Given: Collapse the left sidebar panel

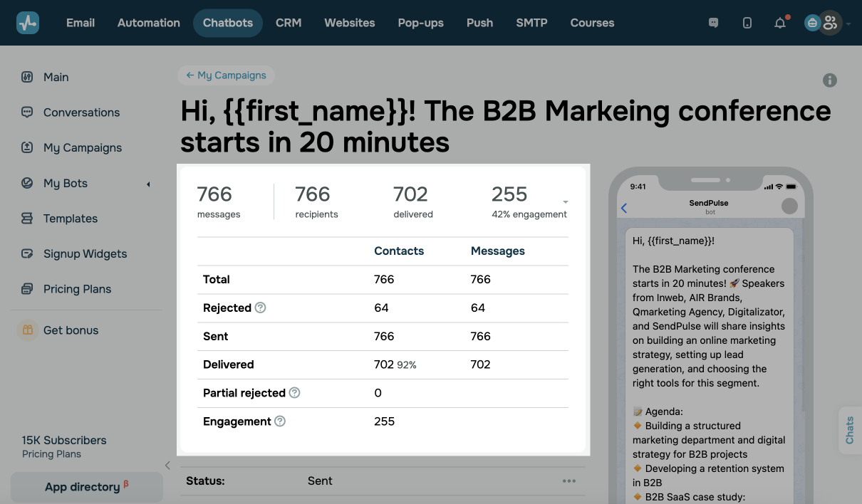Looking at the screenshot, I should [167, 466].
